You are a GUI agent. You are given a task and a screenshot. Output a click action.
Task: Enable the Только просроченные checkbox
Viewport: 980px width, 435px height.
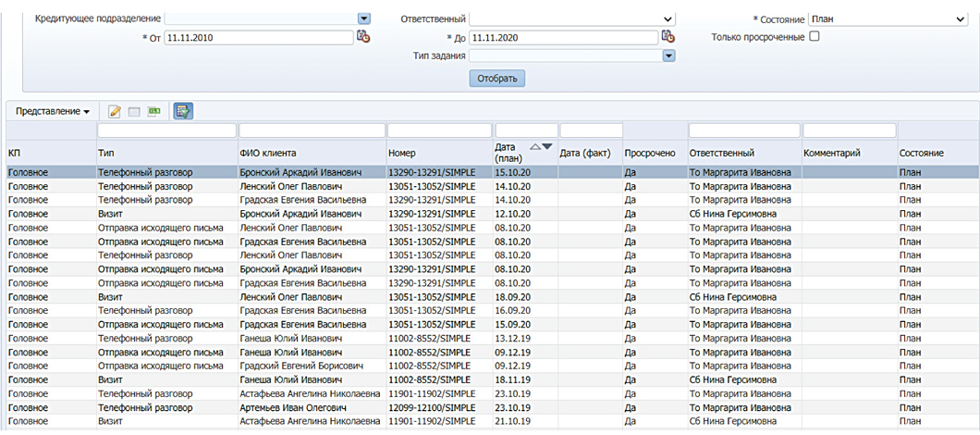point(815,36)
